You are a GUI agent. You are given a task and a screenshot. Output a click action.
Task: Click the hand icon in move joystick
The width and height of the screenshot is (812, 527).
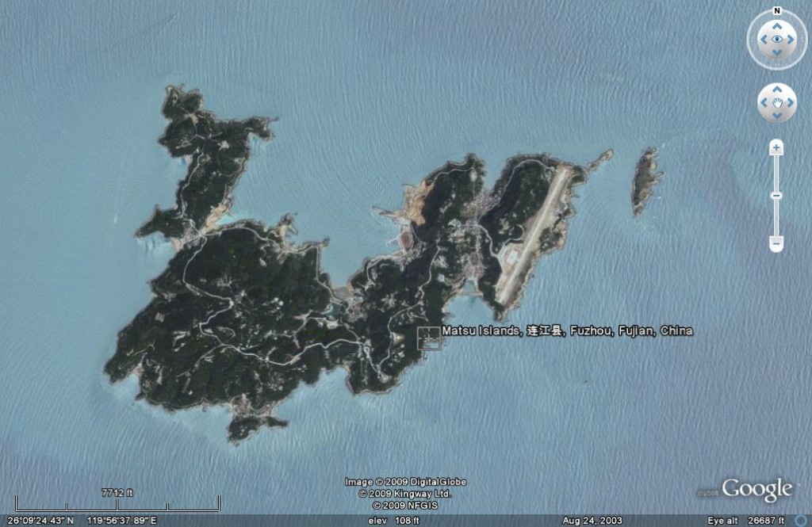(x=776, y=101)
